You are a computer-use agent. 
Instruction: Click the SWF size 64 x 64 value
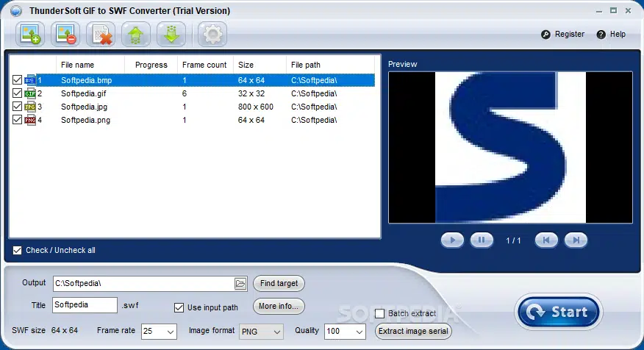click(x=65, y=330)
